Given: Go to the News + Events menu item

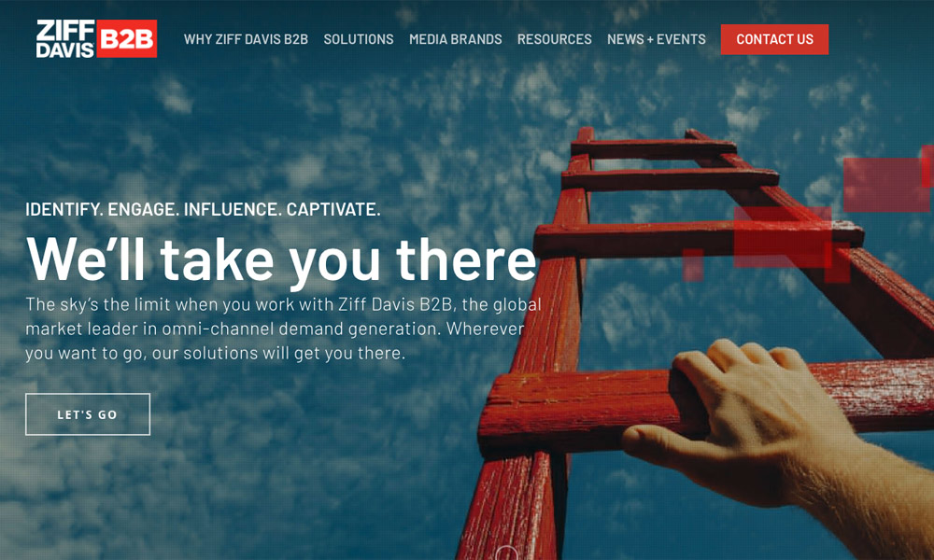Looking at the screenshot, I should tap(657, 39).
